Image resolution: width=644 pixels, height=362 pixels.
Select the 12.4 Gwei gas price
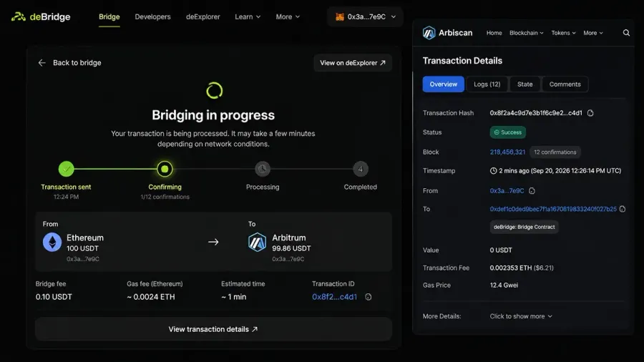tap(504, 285)
